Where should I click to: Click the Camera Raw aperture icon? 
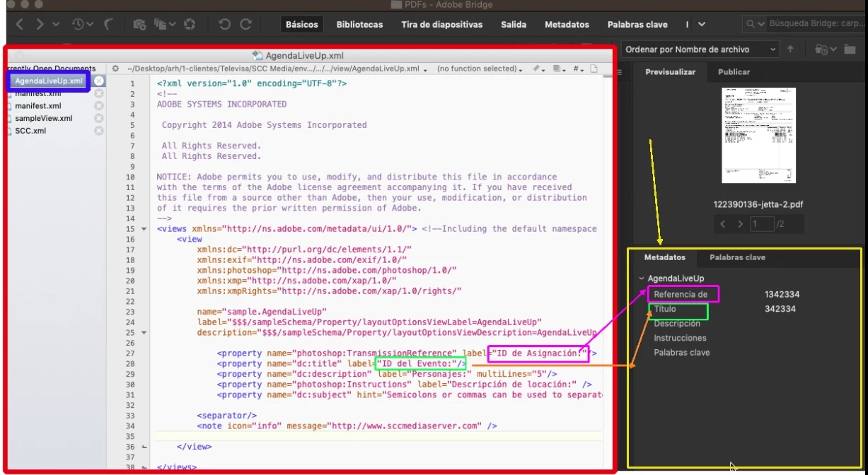190,24
